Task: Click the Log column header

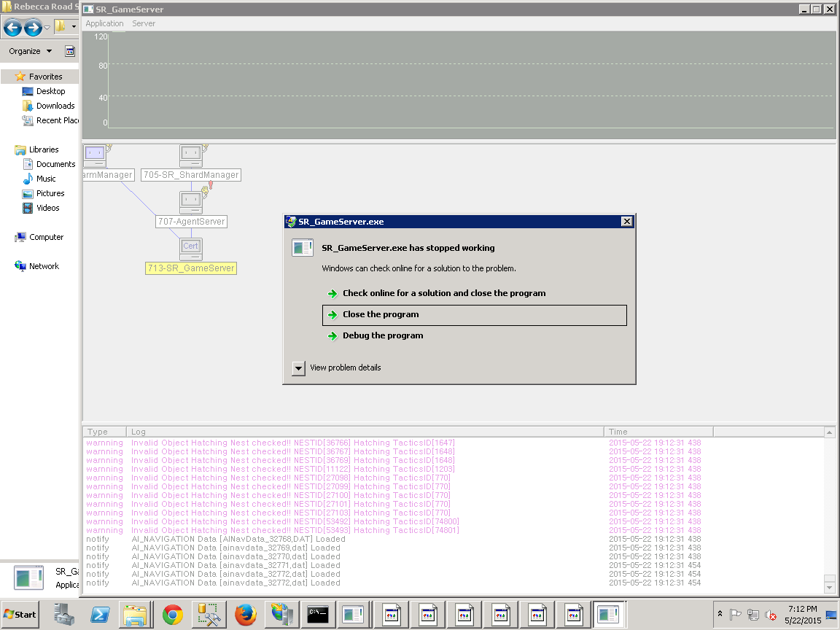Action: [365, 432]
